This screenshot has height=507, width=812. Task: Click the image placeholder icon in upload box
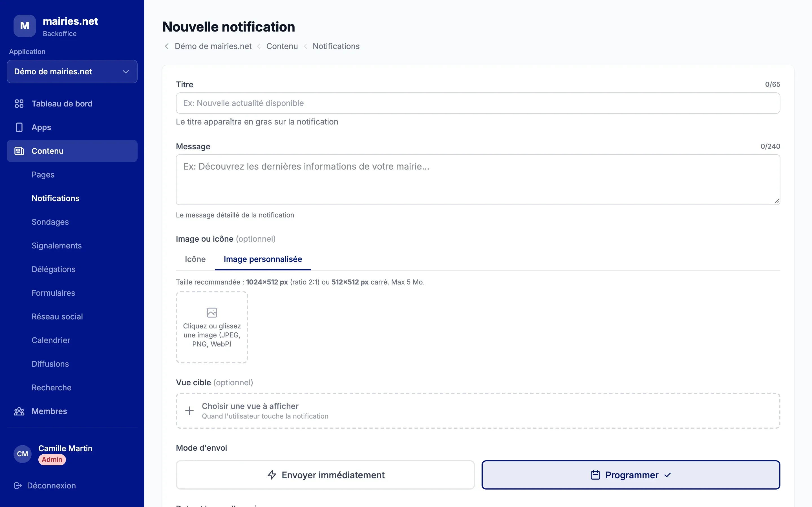pos(212,313)
